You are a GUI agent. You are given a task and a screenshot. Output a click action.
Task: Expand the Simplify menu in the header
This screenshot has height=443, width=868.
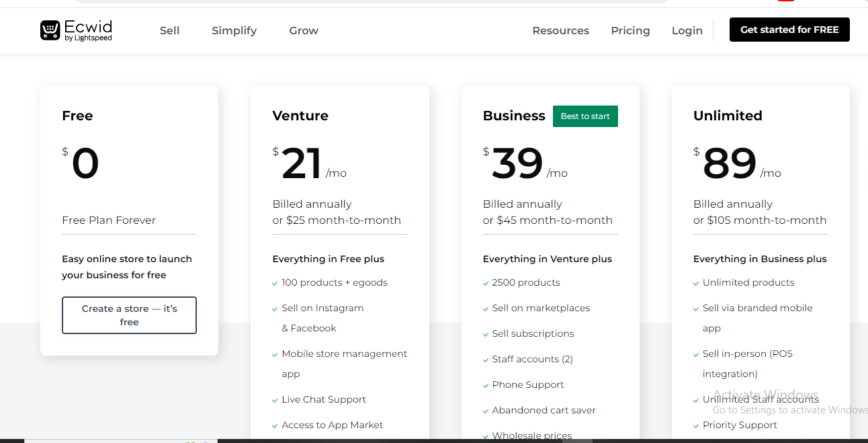[x=234, y=31]
